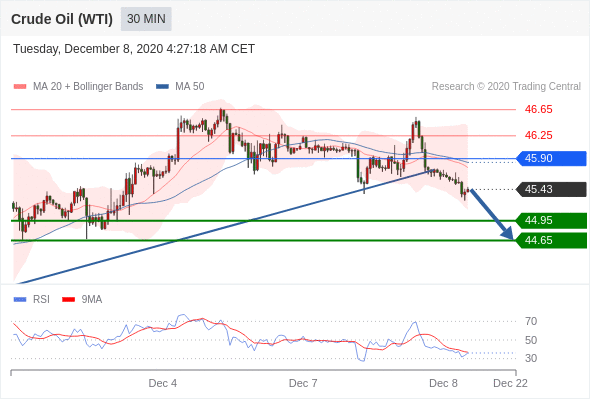This screenshot has height=400, width=590.
Task: Click the blue RSI legend swatch
Action: click(20, 300)
